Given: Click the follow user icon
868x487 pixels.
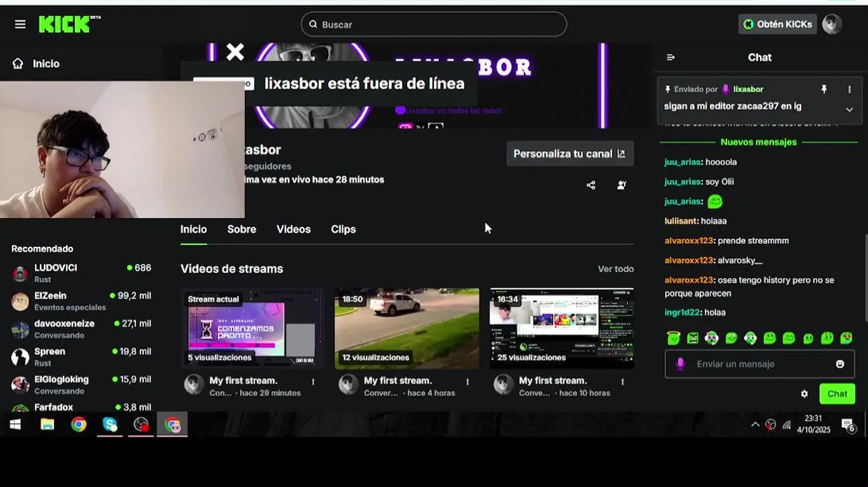Looking at the screenshot, I should click(x=621, y=185).
